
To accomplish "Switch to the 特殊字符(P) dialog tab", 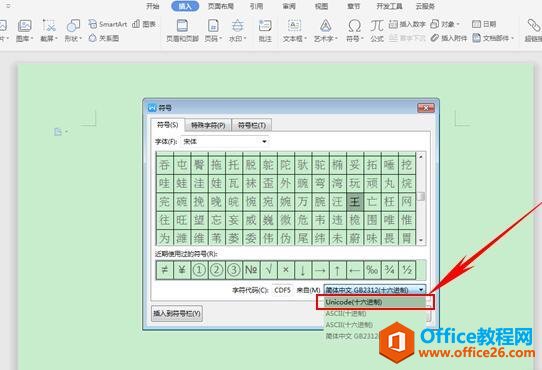I will (208, 125).
